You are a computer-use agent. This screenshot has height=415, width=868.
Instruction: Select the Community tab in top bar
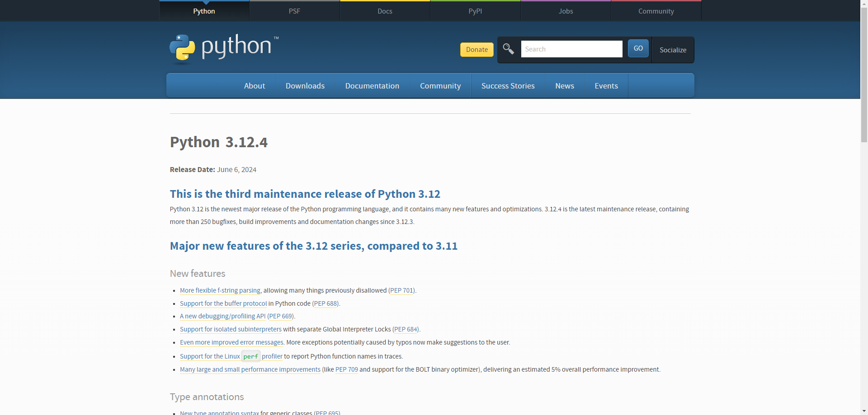[656, 11]
